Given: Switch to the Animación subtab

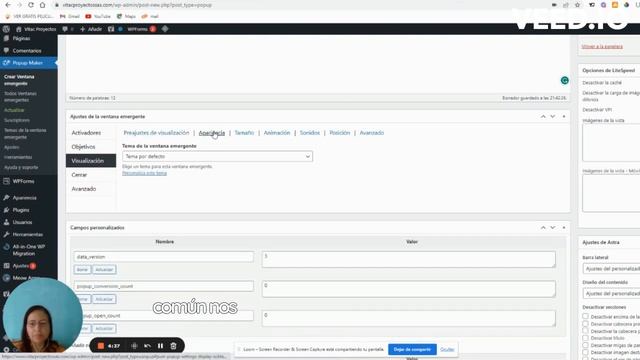Looking at the screenshot, I should 277,133.
